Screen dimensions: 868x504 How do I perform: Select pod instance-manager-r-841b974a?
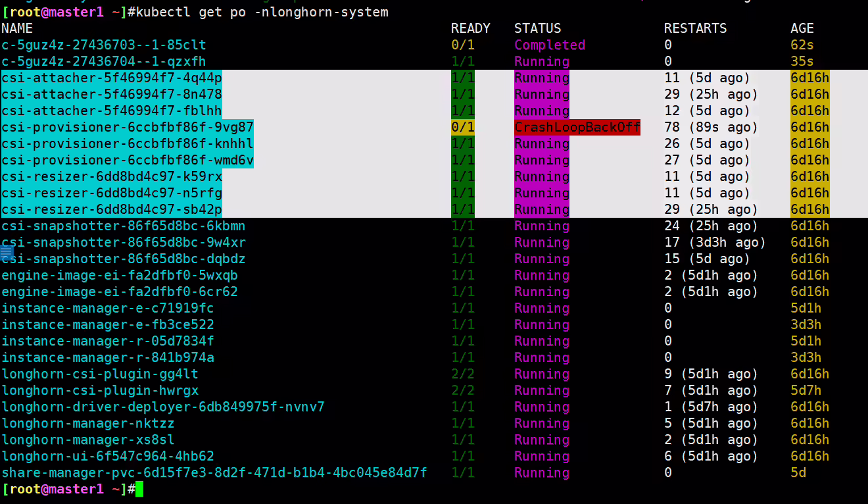pos(108,357)
